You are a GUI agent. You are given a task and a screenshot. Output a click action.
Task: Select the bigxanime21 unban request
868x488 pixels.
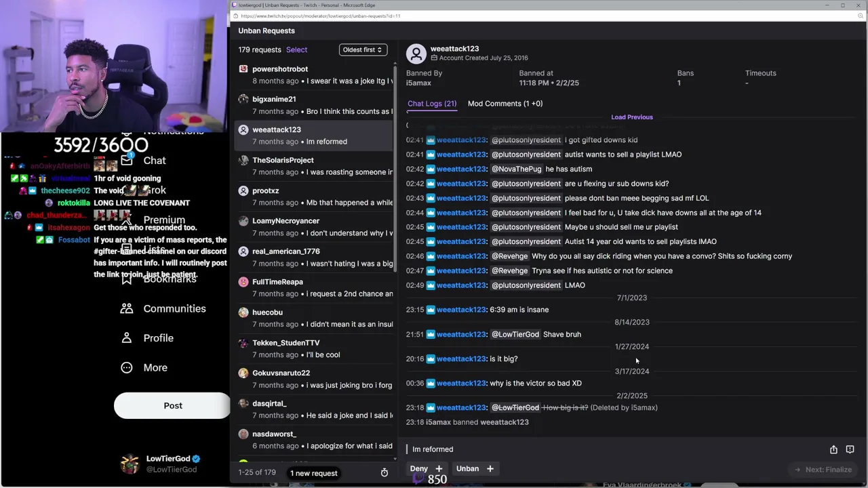coord(314,105)
